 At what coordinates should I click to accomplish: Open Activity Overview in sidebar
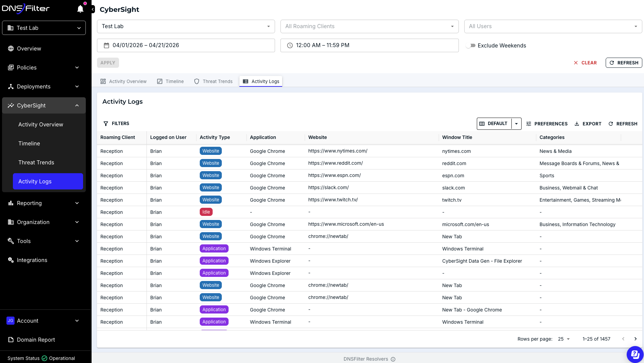[x=48, y=124]
